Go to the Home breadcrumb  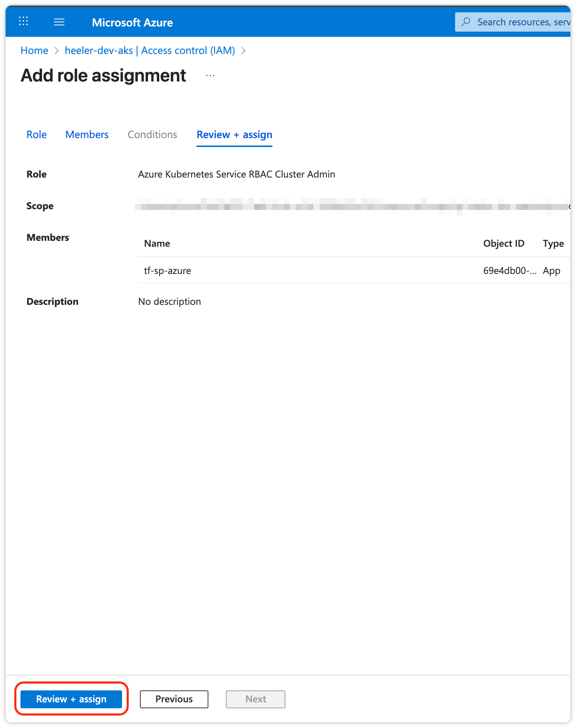click(x=34, y=51)
